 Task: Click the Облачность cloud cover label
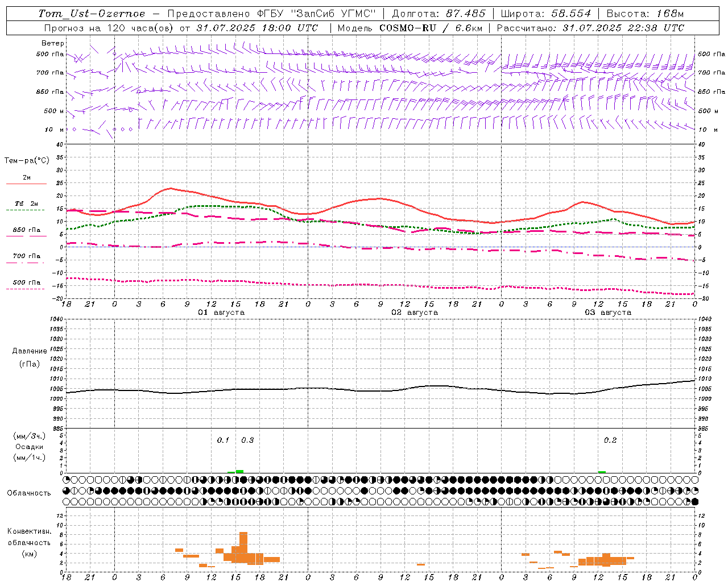(29, 493)
